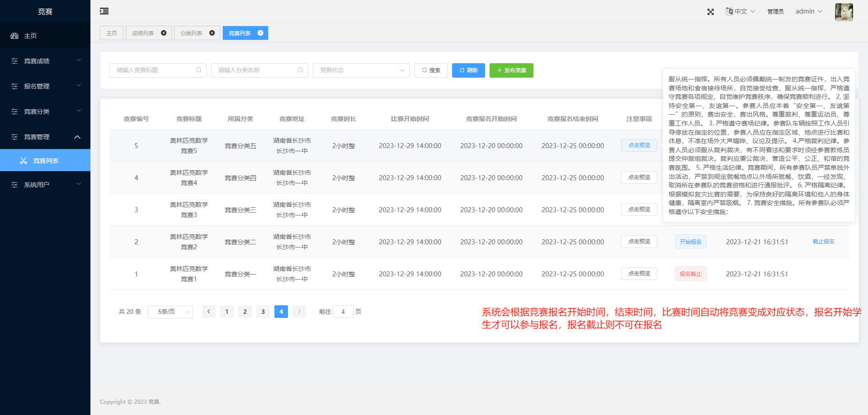
Task: Open the 5条/页 page size dropdown
Action: coord(170,312)
